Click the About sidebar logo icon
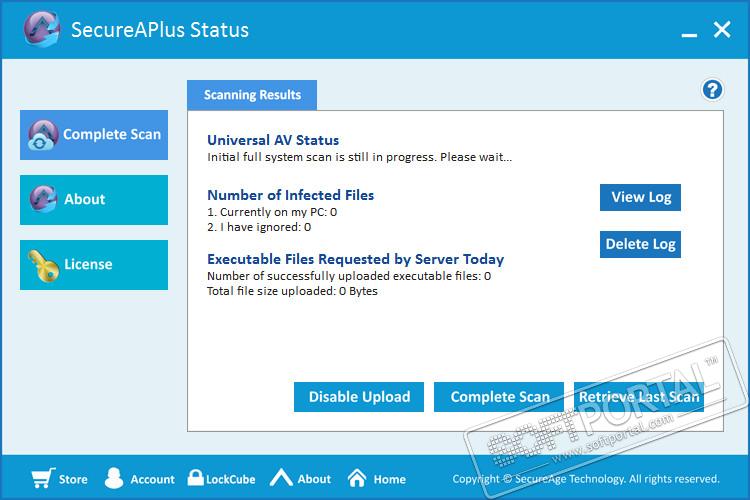Image resolution: width=750 pixels, height=500 pixels. (42, 199)
